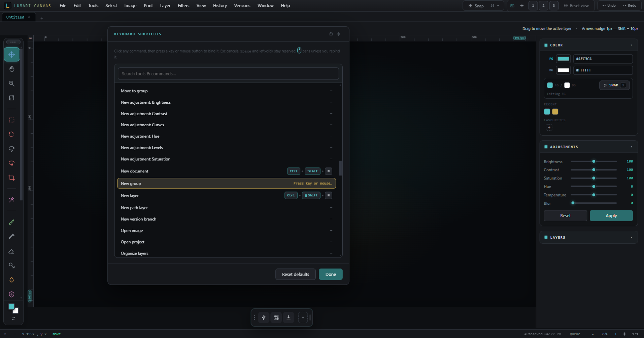Select the Pencil tool

pyautogui.click(x=12, y=236)
